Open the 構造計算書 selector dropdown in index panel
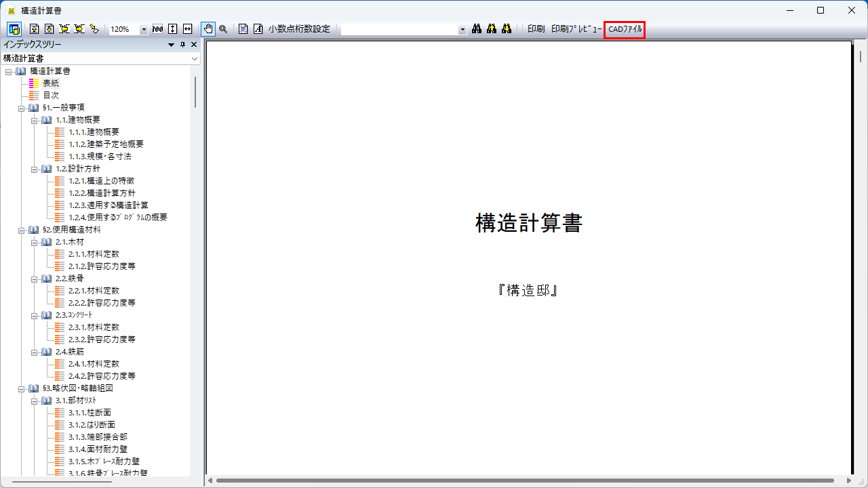The image size is (868, 488). (x=195, y=58)
